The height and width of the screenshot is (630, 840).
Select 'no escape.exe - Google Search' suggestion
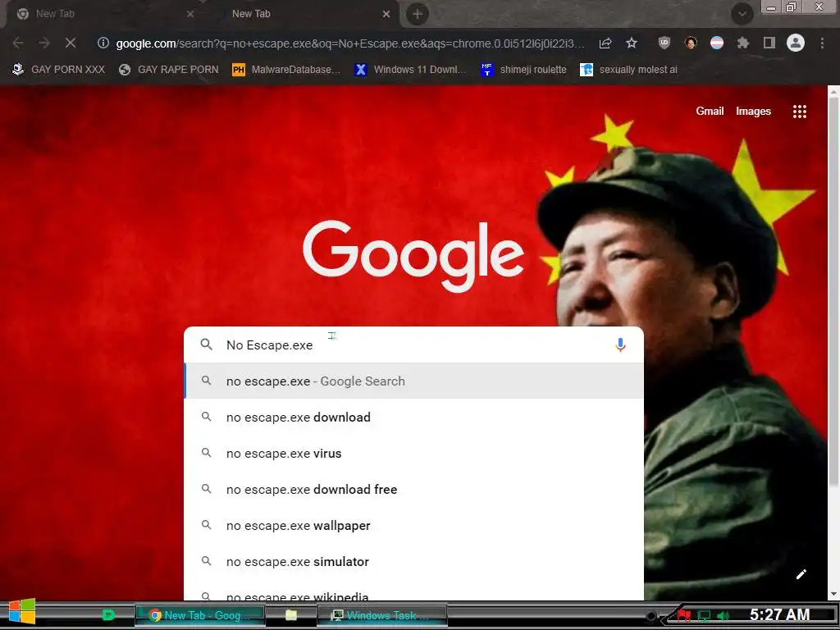[x=413, y=381]
